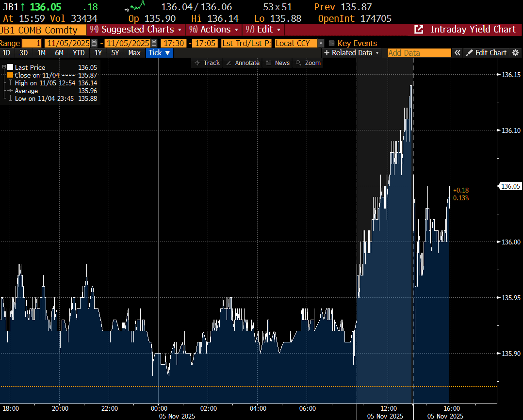Click the orange Close on 11/04 color swatch

coord(10,75)
